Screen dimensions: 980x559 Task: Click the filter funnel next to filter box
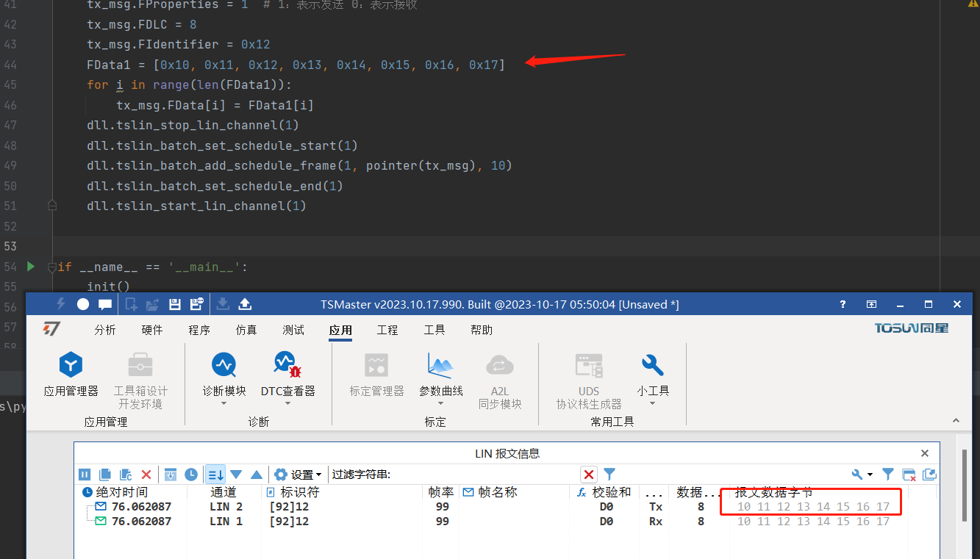click(609, 475)
